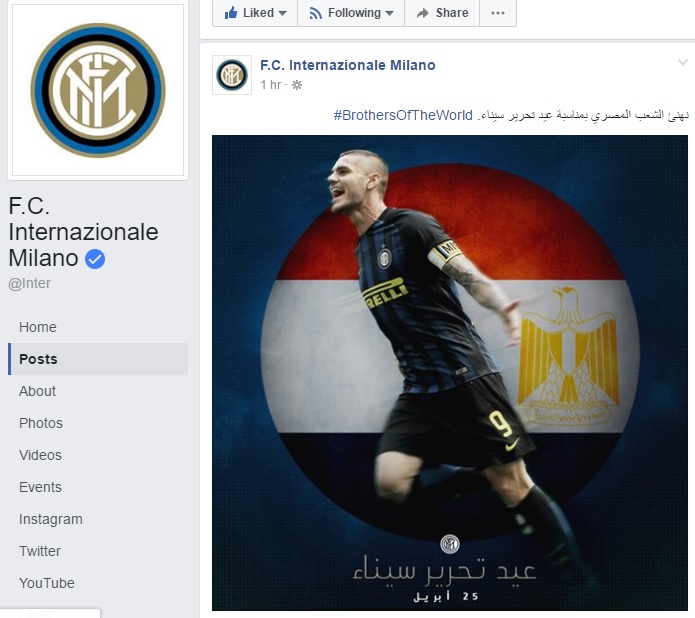Click the #BrothersOfTheWorld hashtag link
This screenshot has height=618, width=695.
pos(403,115)
